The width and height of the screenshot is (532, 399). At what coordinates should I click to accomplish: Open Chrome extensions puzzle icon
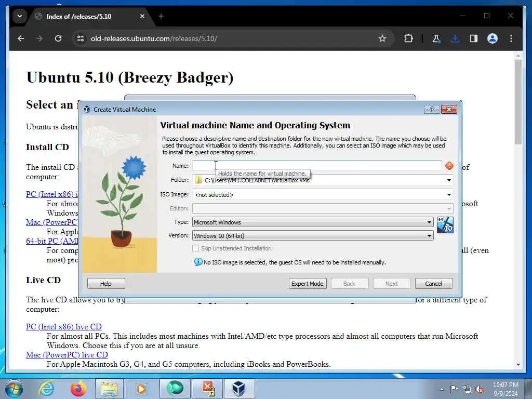408,38
